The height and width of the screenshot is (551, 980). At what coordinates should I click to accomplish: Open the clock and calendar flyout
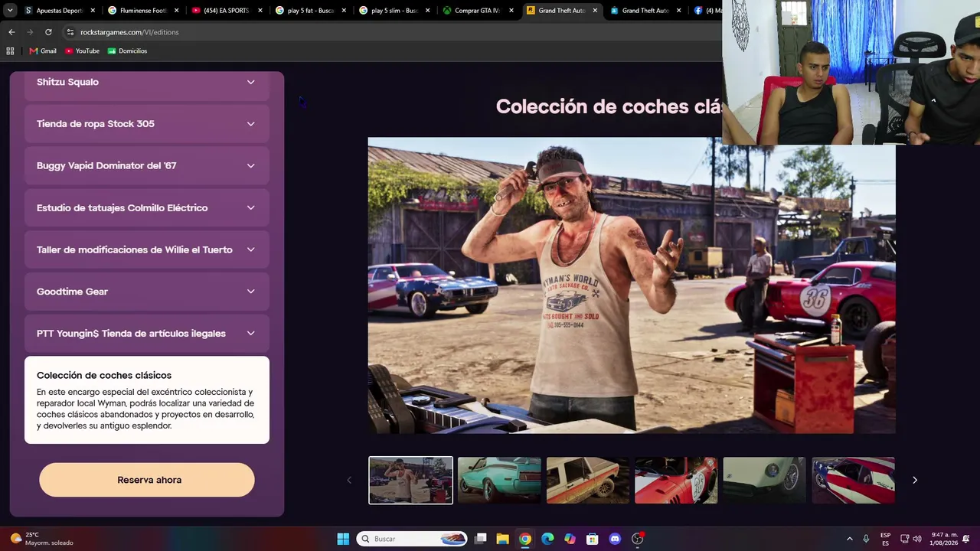944,539
